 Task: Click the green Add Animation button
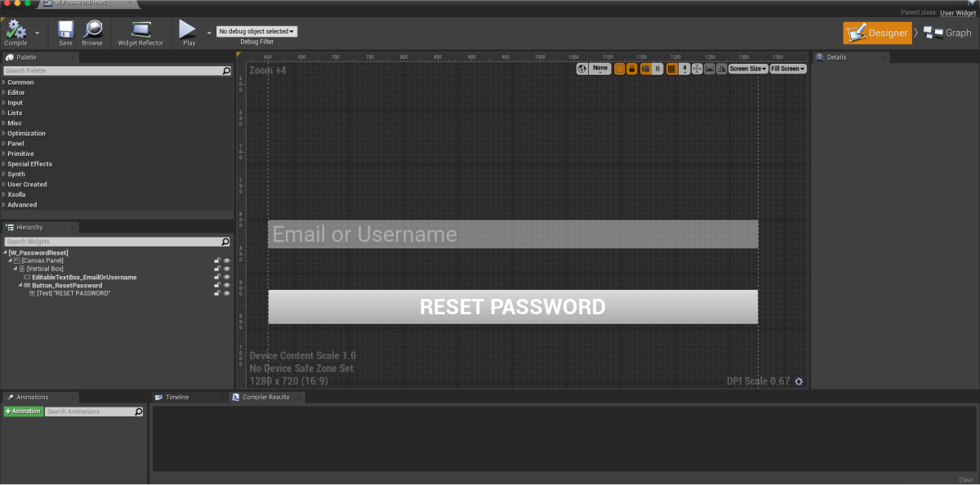(x=23, y=412)
